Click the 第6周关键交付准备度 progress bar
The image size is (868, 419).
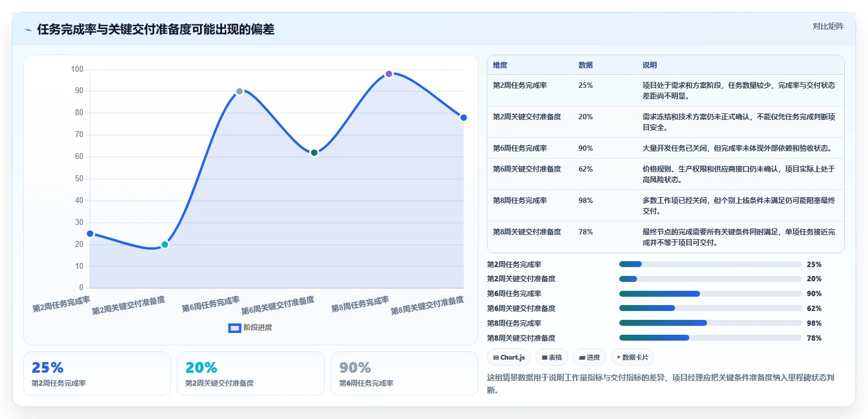coord(710,309)
